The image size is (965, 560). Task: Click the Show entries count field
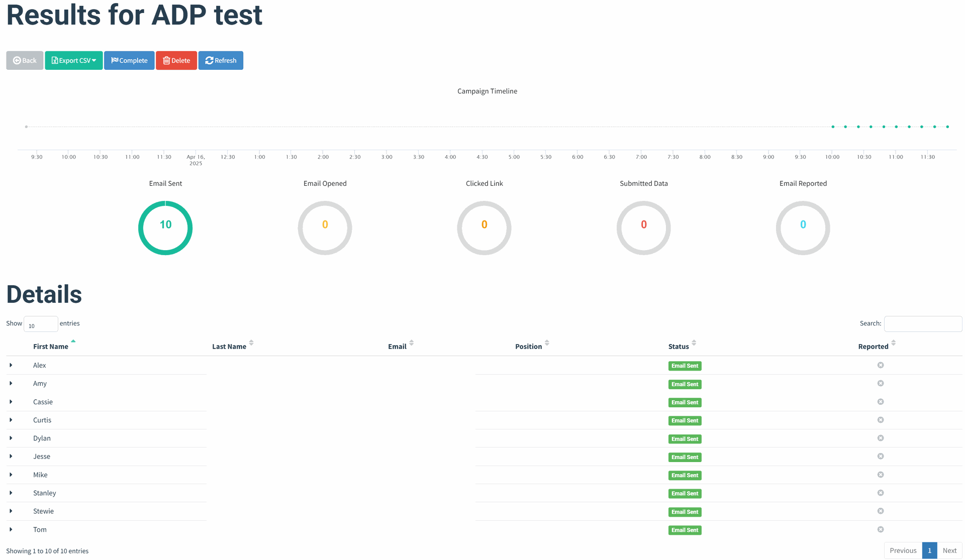[x=41, y=324]
